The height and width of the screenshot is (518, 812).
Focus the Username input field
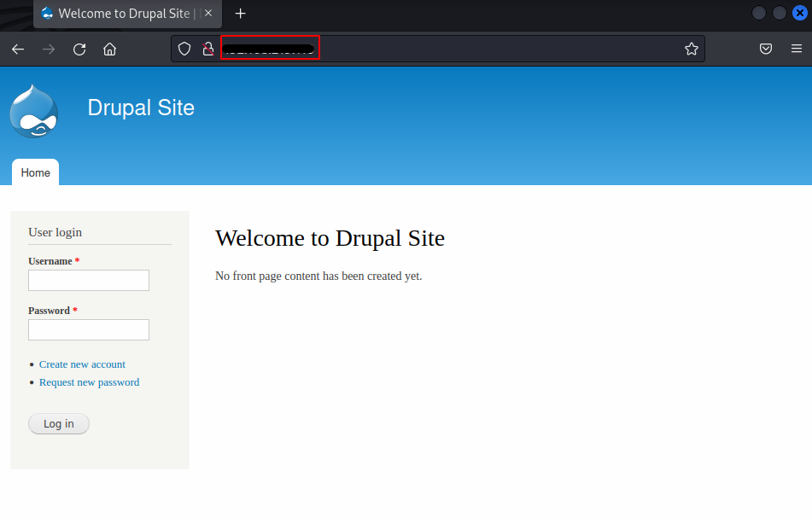pyautogui.click(x=89, y=280)
